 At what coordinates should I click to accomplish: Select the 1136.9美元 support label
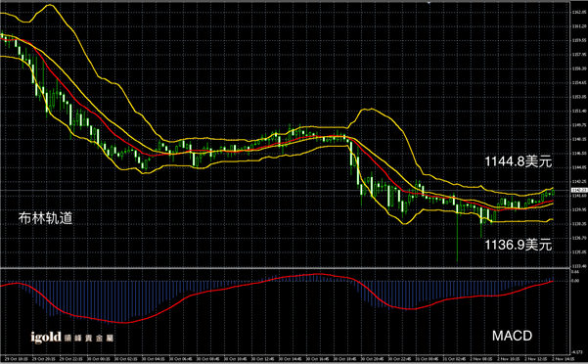(519, 245)
